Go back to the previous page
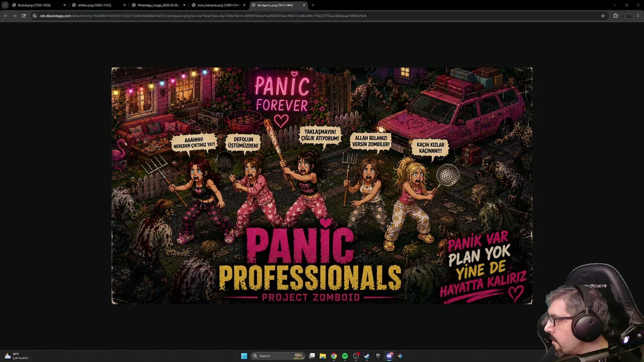This screenshot has height=362, width=644. pos(6,16)
